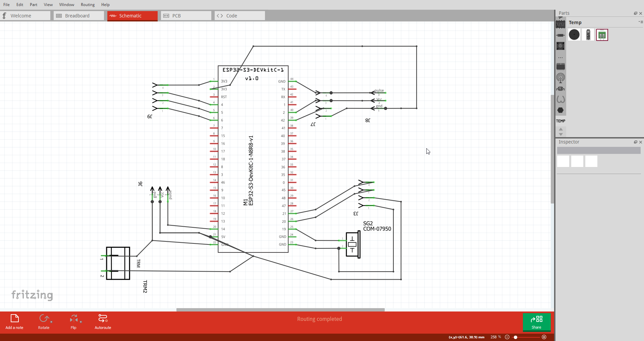The height and width of the screenshot is (341, 644).
Task: Click the Flip tool icon
Action: point(73,318)
